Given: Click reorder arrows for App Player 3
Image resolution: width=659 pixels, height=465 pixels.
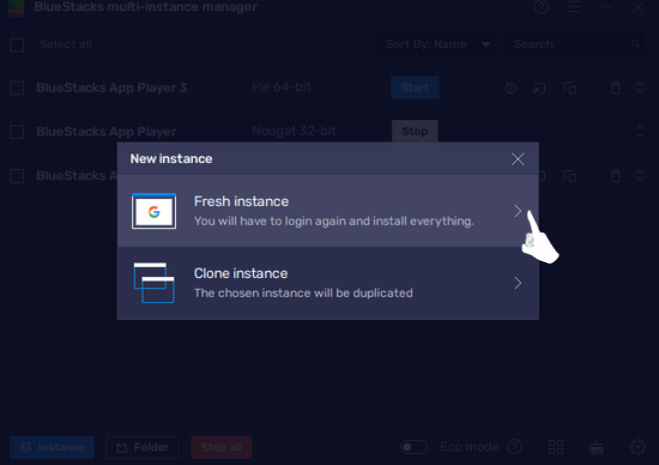Looking at the screenshot, I should click(x=640, y=87).
